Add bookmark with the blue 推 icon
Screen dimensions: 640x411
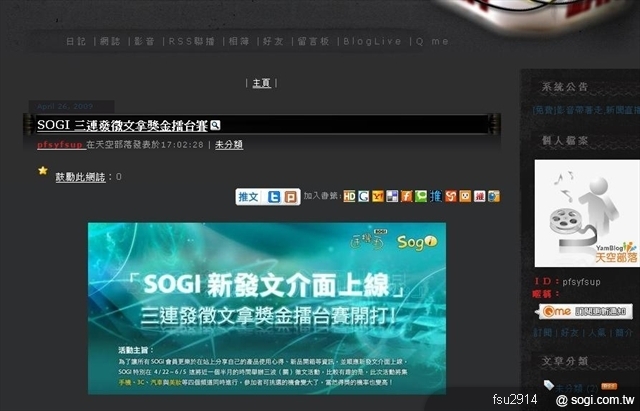(436, 196)
